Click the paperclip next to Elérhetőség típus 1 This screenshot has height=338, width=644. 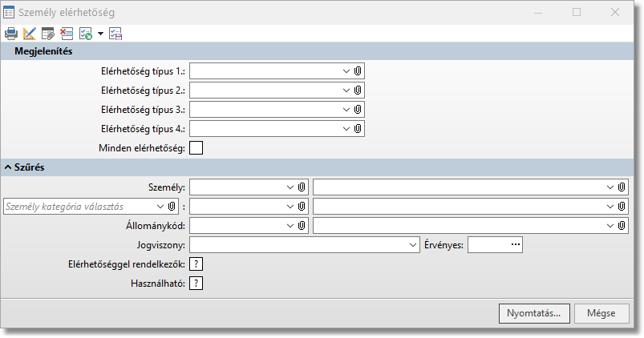[x=358, y=70]
